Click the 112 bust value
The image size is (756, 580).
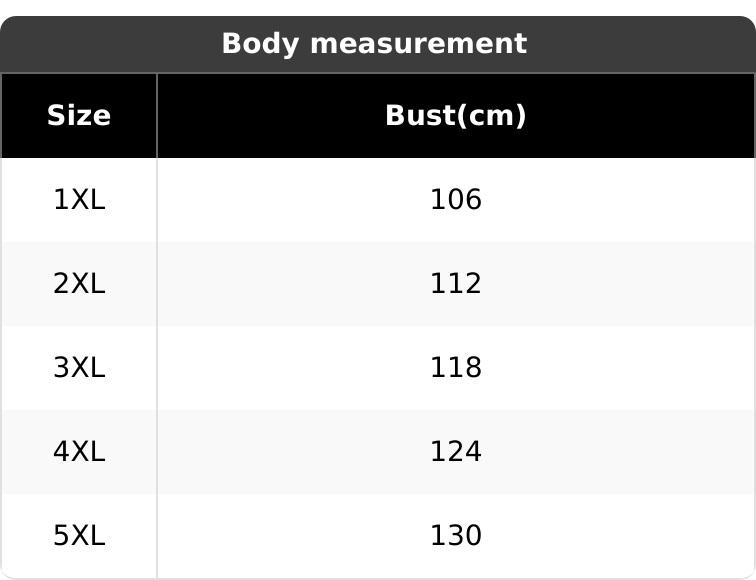click(455, 284)
